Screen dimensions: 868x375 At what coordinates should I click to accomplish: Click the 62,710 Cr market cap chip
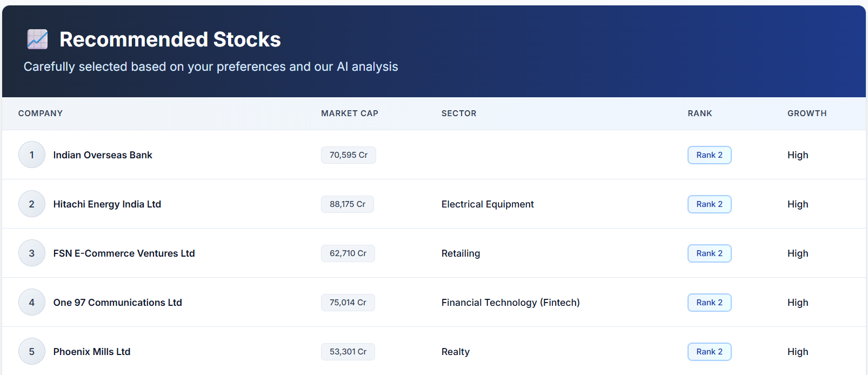pyautogui.click(x=348, y=253)
